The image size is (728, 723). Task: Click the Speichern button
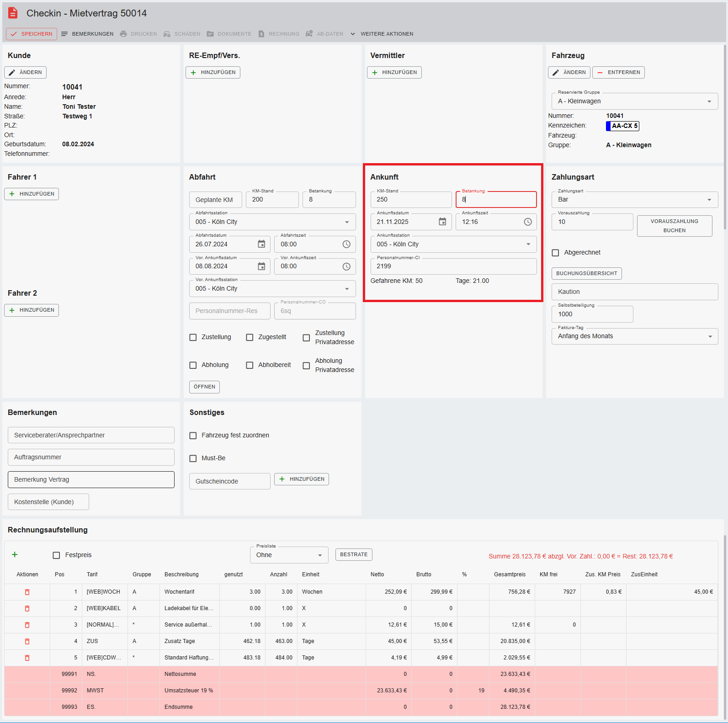coord(32,34)
